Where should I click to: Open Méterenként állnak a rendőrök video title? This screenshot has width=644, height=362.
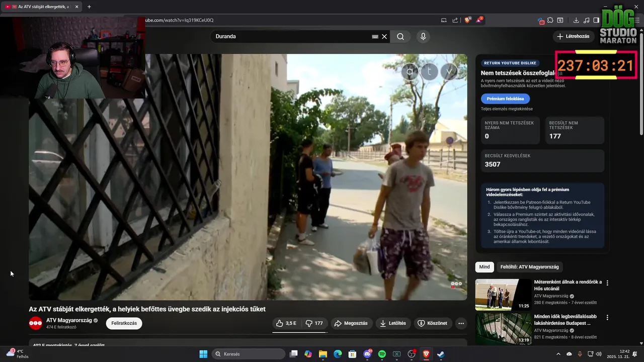pyautogui.click(x=568, y=285)
